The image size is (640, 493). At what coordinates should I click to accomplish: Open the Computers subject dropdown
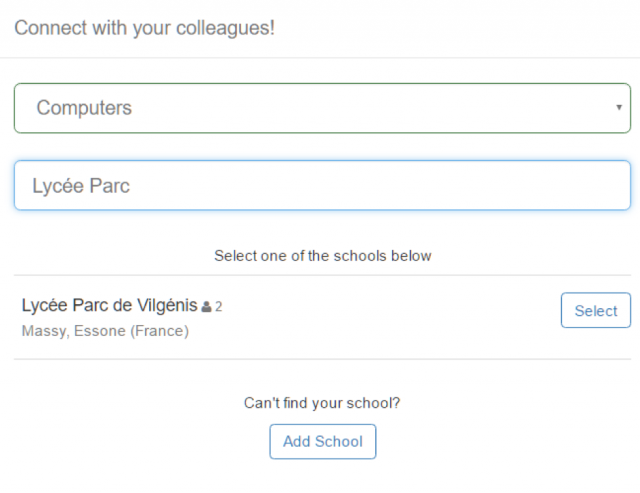pyautogui.click(x=322, y=108)
